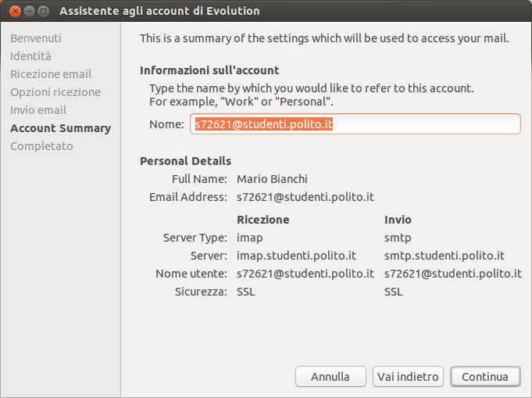
Task: Click the Nome account name field
Action: coord(355,124)
